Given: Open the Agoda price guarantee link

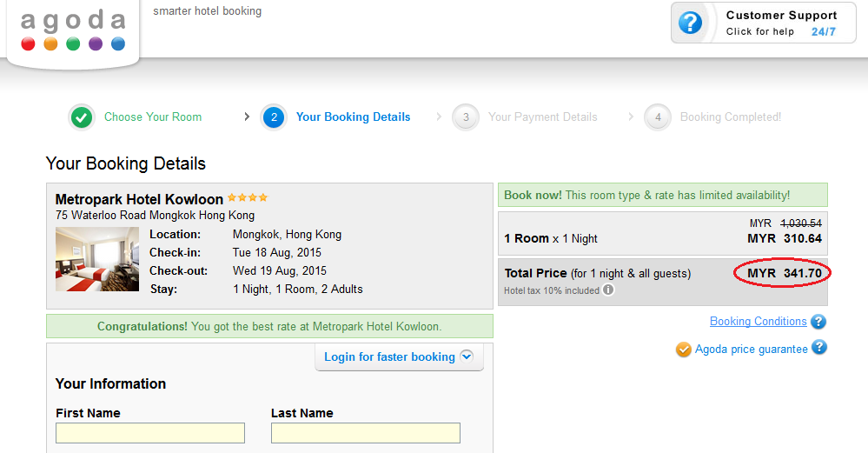Looking at the screenshot, I should (751, 349).
